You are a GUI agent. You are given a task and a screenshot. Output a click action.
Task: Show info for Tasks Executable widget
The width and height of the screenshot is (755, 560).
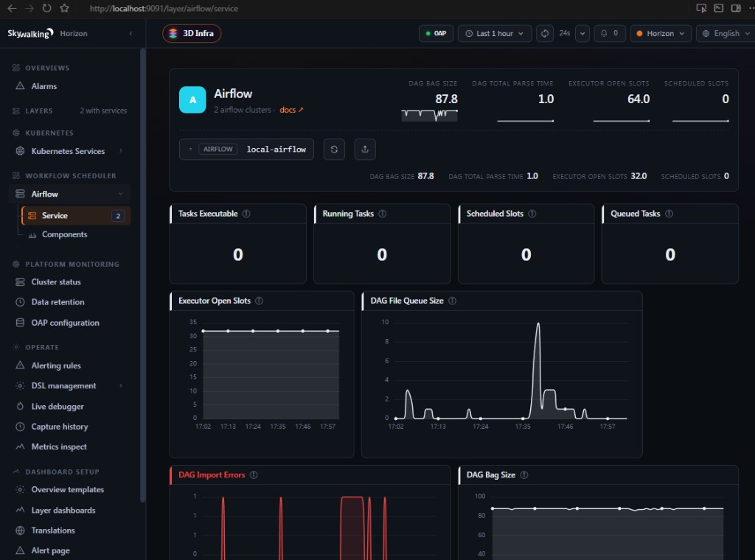[246, 214]
